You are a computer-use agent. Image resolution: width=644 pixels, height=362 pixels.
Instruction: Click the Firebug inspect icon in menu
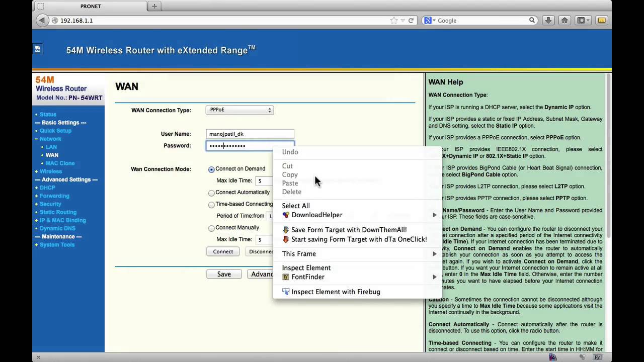coord(286,292)
